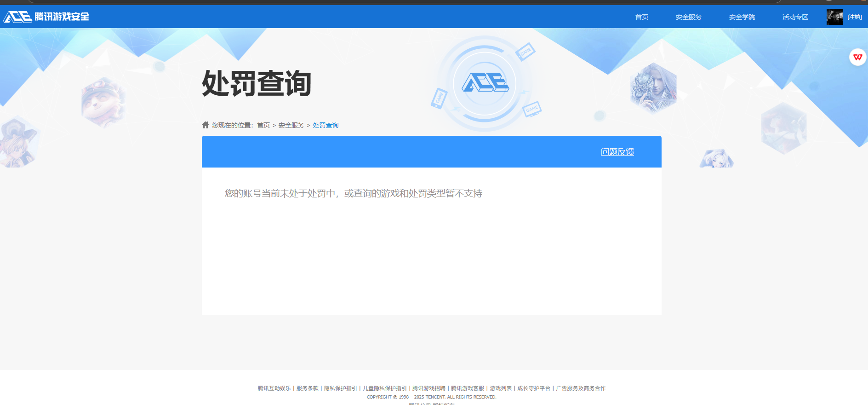Click the COPYRIGHT 1998 – 2025 TENCENT text
This screenshot has height=405, width=868.
432,397
